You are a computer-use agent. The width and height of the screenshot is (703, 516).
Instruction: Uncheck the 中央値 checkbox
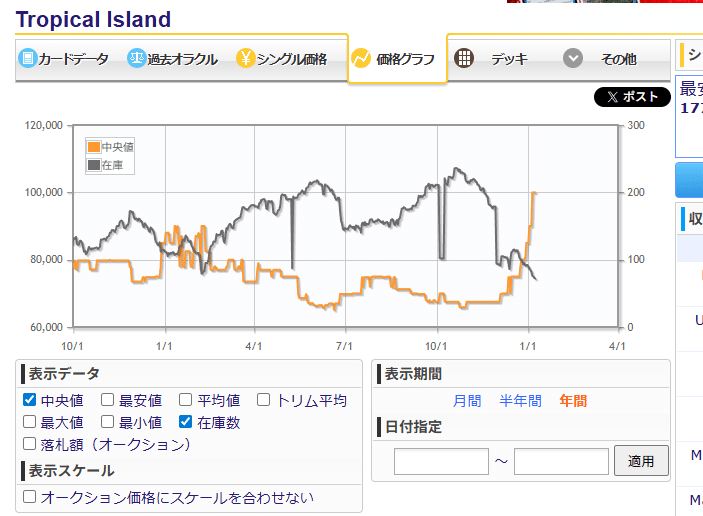(x=30, y=399)
